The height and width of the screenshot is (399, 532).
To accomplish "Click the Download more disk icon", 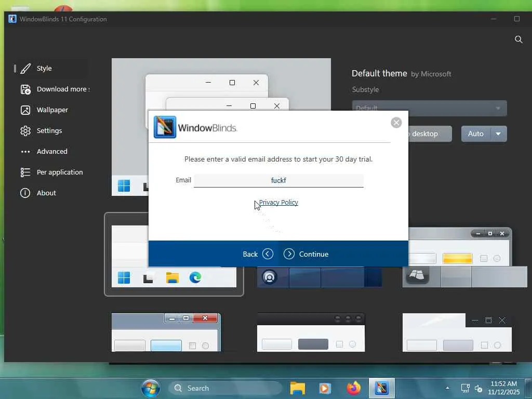I will [x=25, y=89].
